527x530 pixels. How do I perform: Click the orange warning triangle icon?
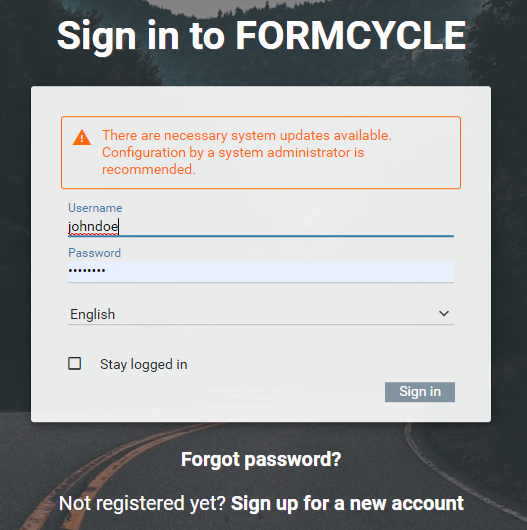pos(81,137)
